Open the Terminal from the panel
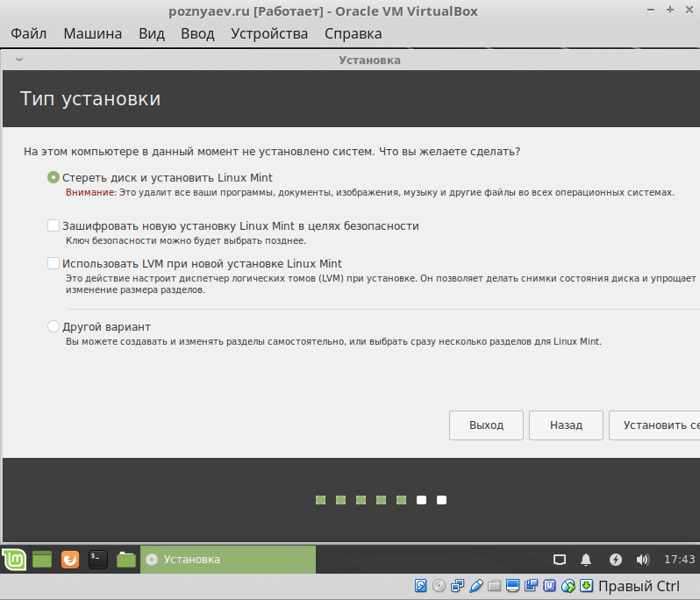Viewport: 700px width, 600px height. pyautogui.click(x=97, y=560)
